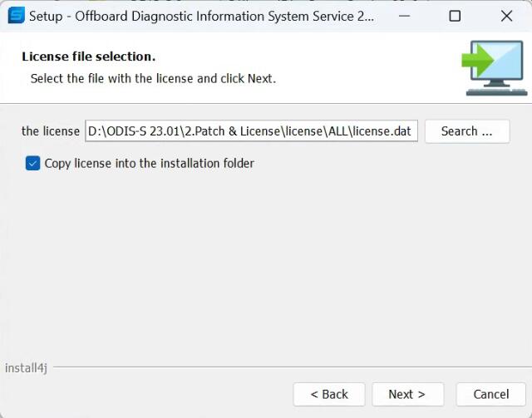
Task: Maximize the setup window
Action: click(x=455, y=16)
